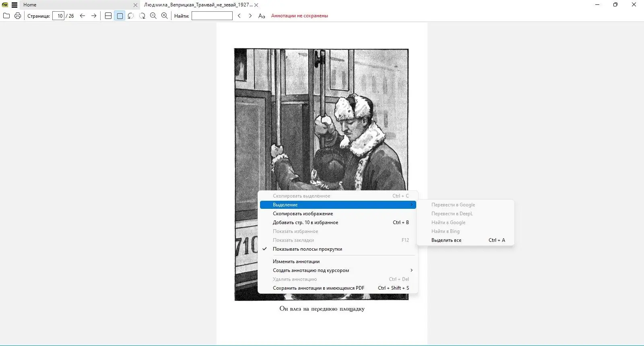This screenshot has width=644, height=346.
Task: Select the fit width continuous view icon
Action: tap(108, 16)
